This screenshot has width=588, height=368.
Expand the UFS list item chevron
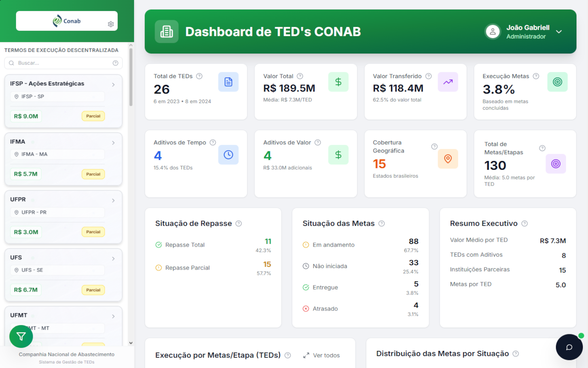tap(113, 258)
